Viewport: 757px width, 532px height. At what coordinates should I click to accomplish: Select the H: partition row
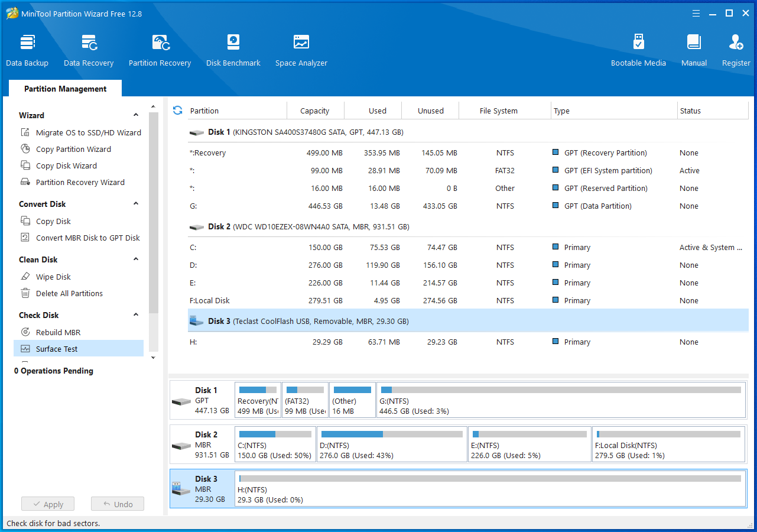click(468, 342)
